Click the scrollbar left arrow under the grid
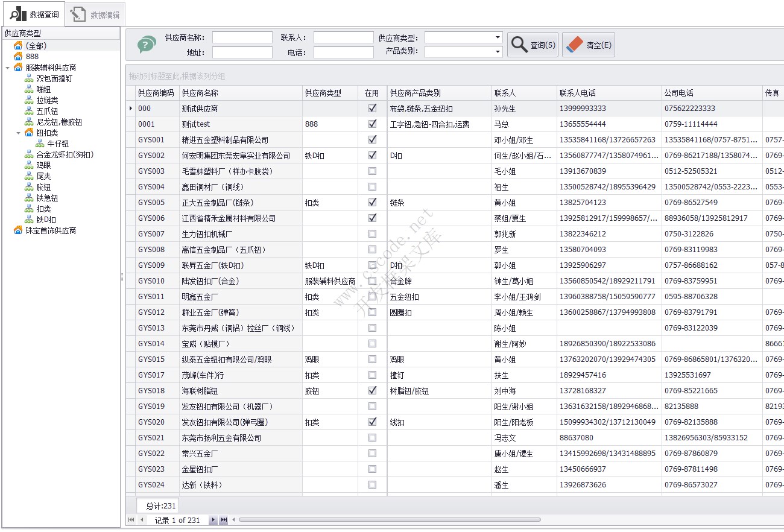This screenshot has width=784, height=532. coord(233,520)
